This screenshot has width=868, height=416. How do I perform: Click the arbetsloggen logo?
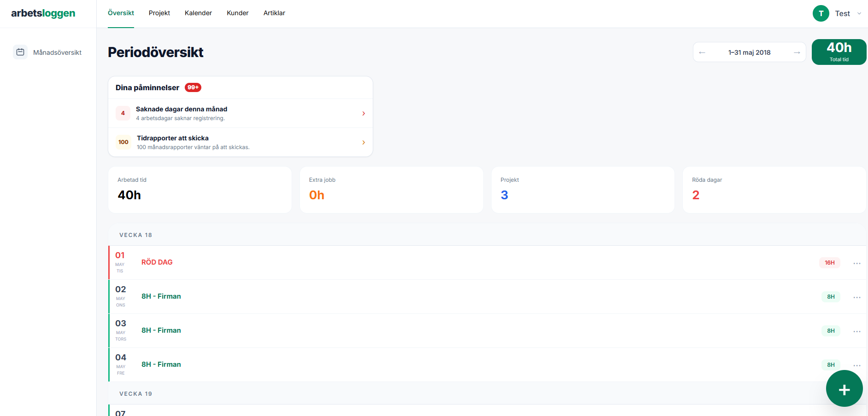(x=43, y=13)
